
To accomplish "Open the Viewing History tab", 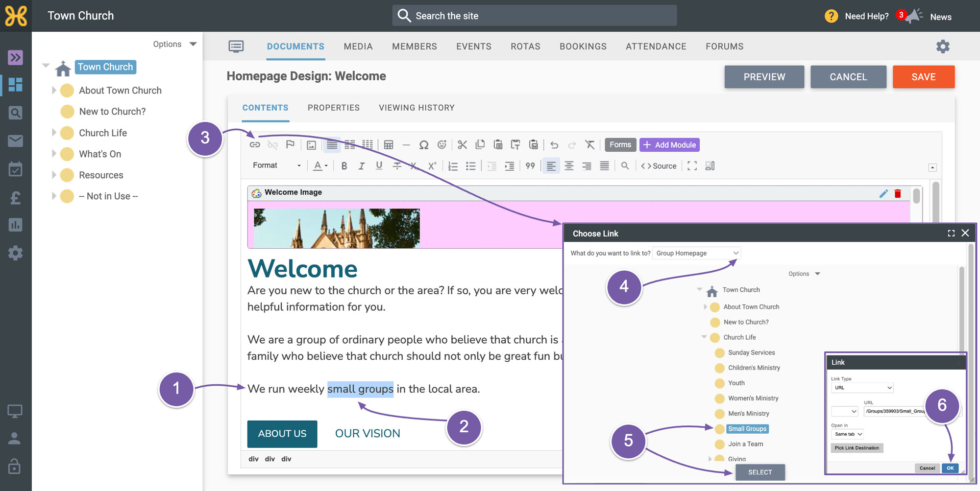I will (x=416, y=108).
